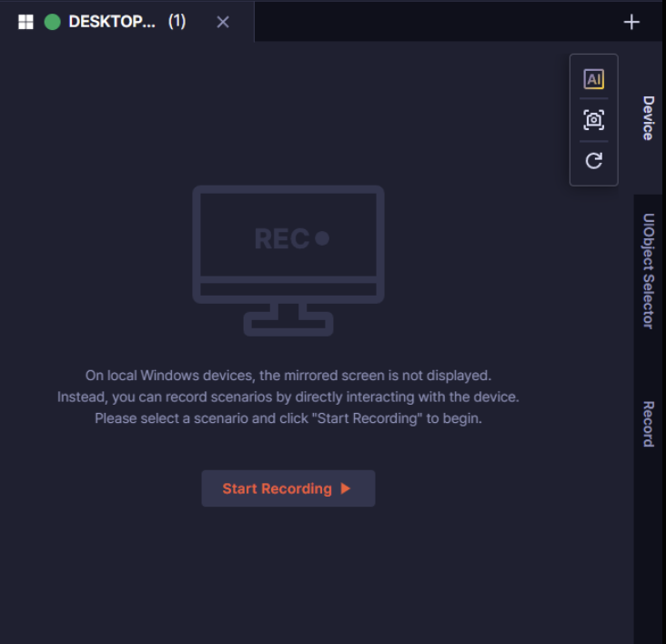Screen dimensions: 666x644
Task: Click the Windows logo on device tab
Action: coord(26,22)
